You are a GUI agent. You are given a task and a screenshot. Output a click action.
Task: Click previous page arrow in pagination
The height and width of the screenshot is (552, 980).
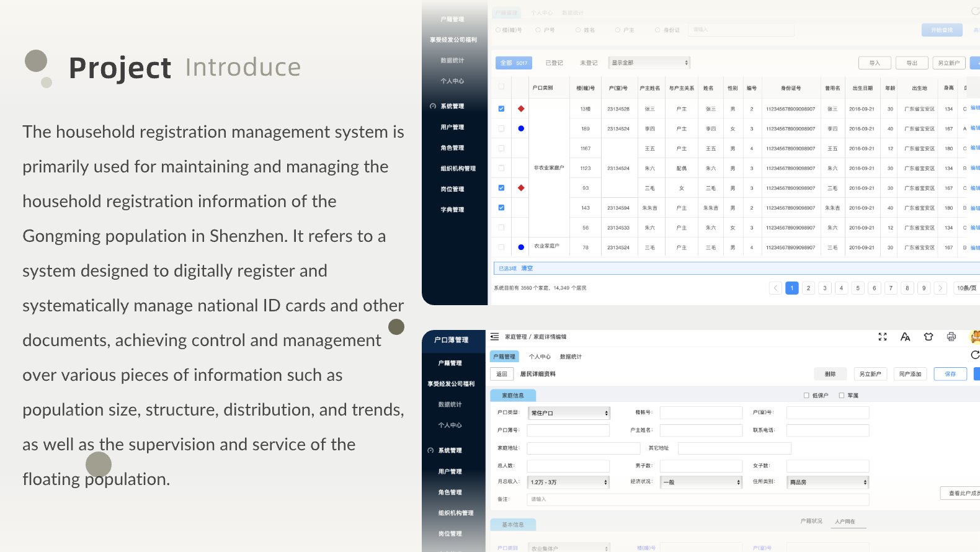775,288
